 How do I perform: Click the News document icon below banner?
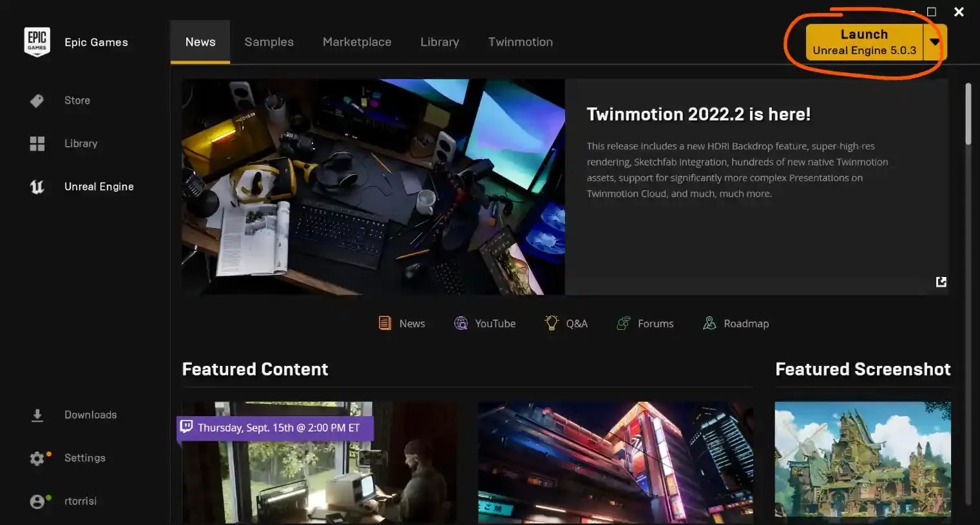385,323
